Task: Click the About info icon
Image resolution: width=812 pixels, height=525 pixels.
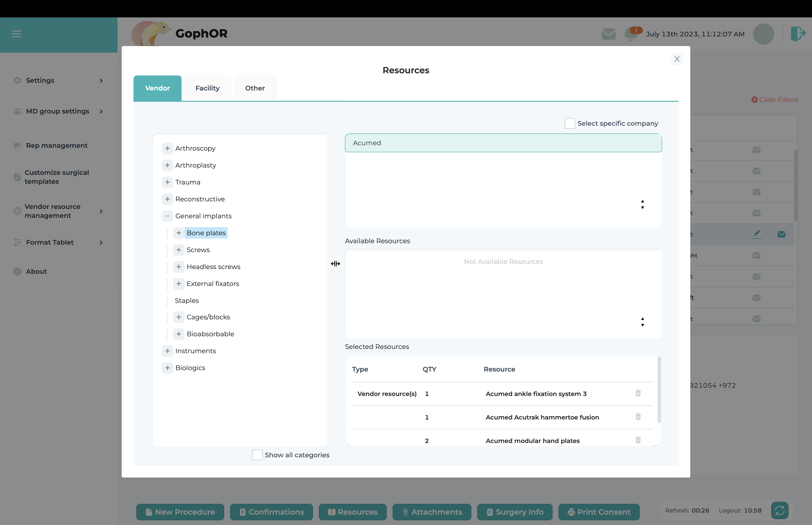Action: pyautogui.click(x=17, y=271)
